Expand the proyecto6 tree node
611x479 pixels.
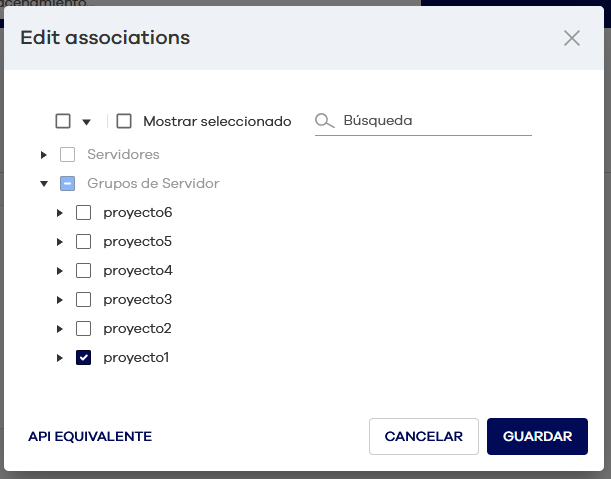(x=60, y=213)
